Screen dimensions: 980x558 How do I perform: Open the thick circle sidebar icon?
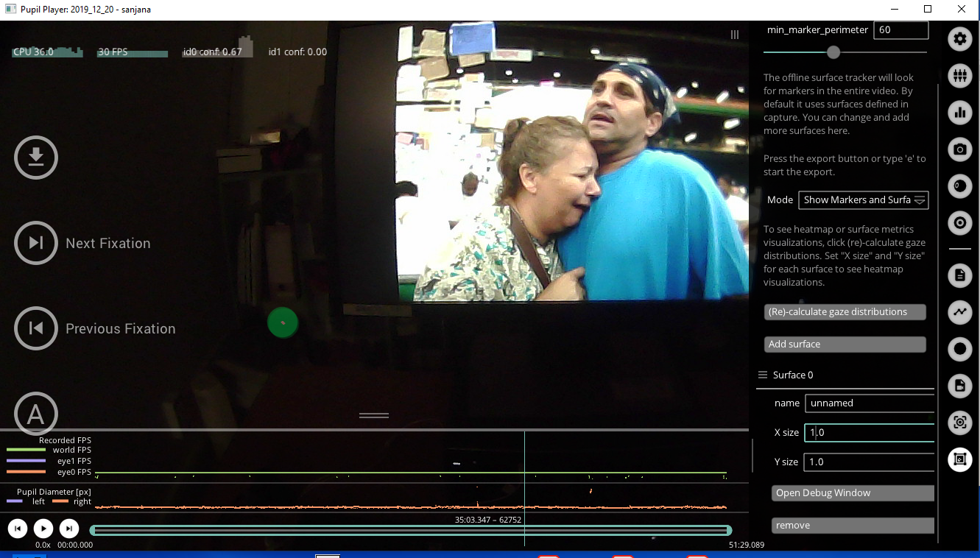959,349
